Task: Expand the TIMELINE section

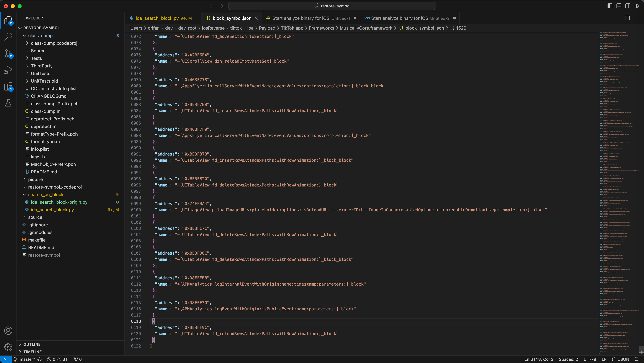Action: [x=70, y=352]
